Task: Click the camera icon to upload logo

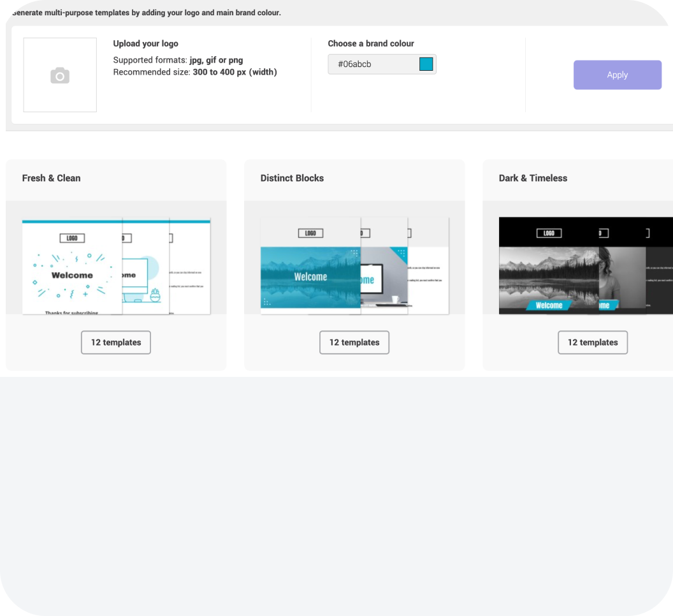Action: point(60,75)
